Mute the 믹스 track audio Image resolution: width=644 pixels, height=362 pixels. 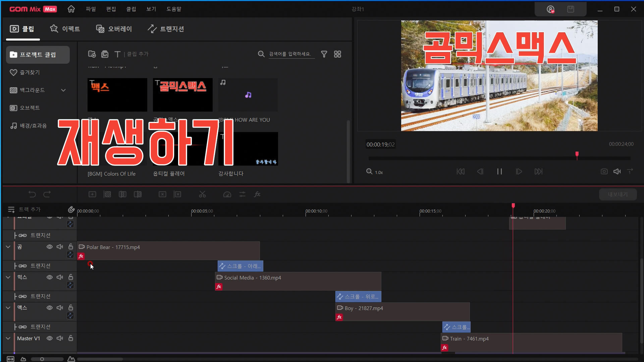click(60, 278)
